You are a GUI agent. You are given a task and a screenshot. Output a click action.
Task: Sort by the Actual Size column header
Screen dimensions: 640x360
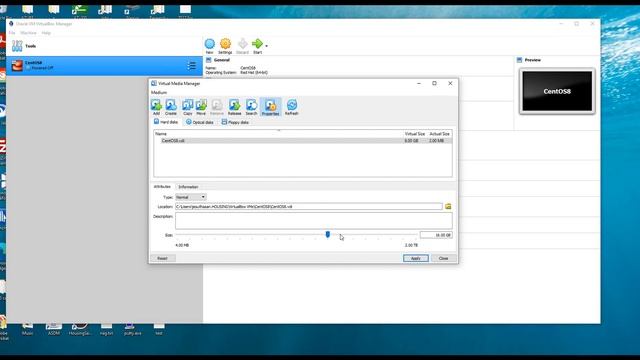click(439, 134)
